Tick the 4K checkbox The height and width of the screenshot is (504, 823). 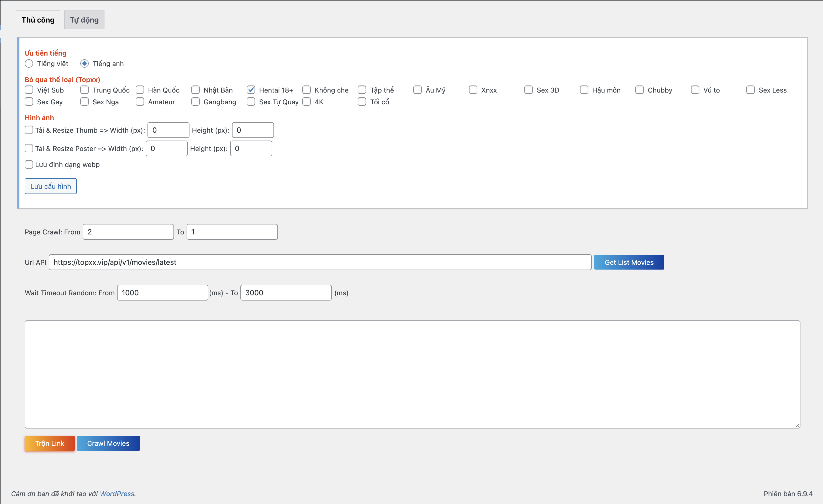[307, 101]
